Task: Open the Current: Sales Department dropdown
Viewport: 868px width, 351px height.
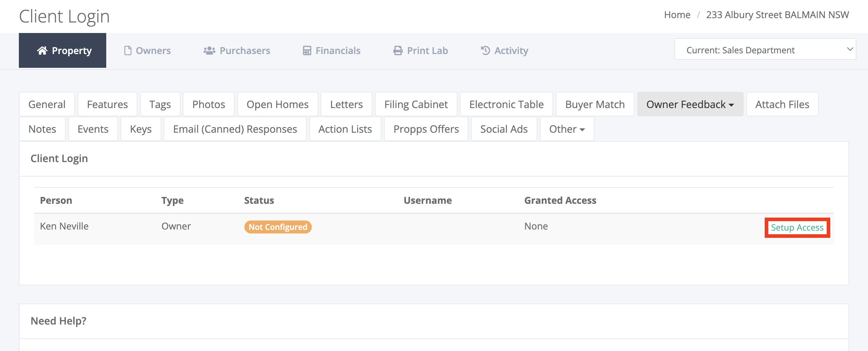Action: (765, 50)
